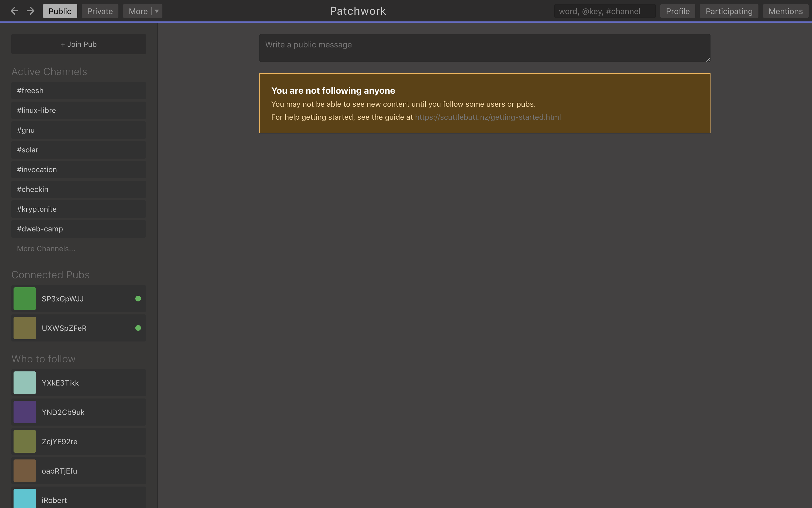Open the #checkin channel

pos(78,189)
